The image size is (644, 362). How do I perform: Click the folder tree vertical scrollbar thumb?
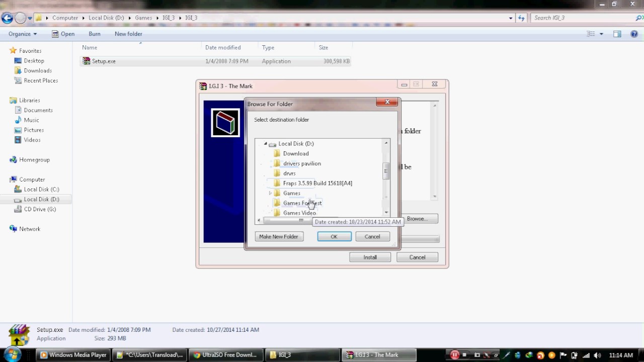(x=386, y=171)
